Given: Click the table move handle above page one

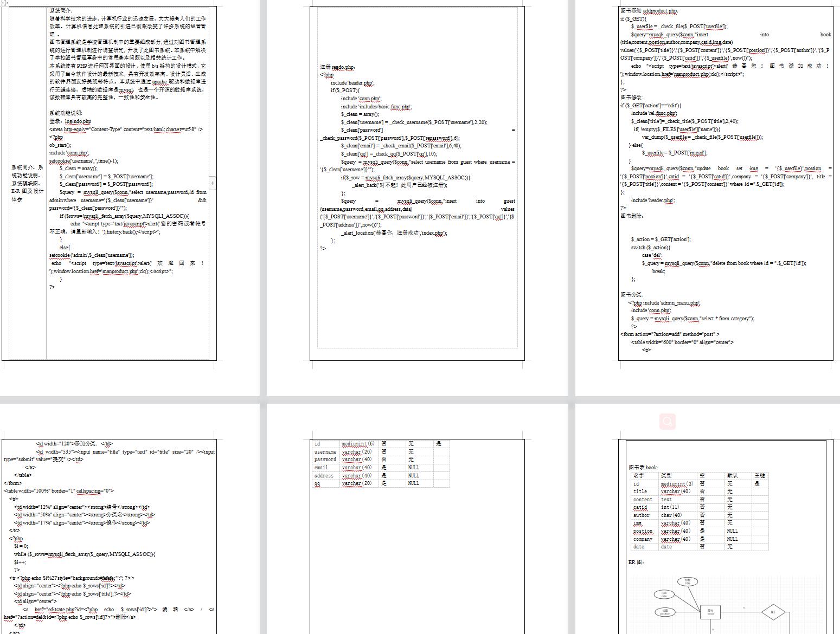Looking at the screenshot, I should [4, 3].
